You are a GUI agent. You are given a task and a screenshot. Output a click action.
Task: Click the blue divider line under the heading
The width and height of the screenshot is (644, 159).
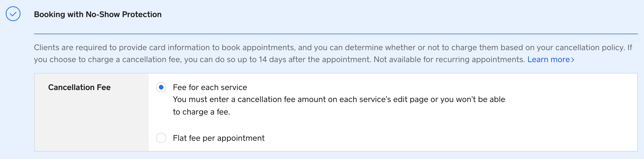335,34
